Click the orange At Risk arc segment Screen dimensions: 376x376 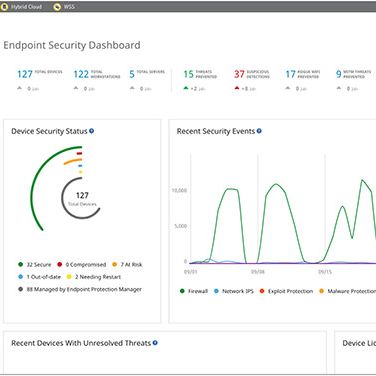72,161
